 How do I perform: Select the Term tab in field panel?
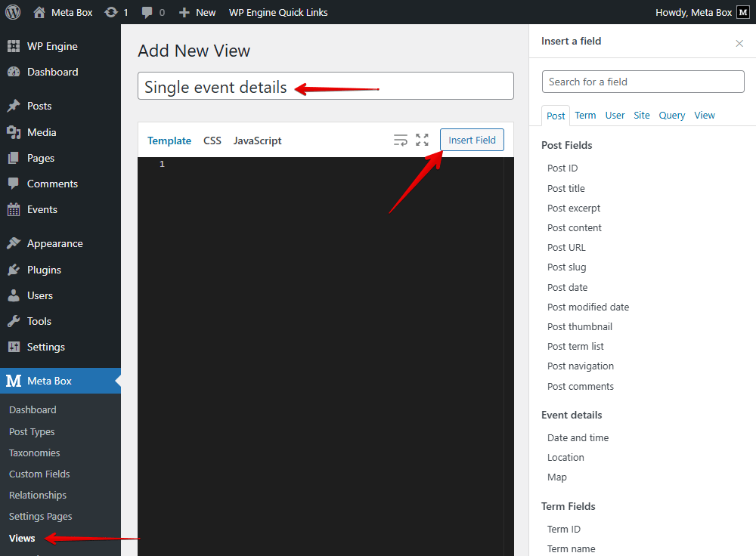(x=585, y=115)
